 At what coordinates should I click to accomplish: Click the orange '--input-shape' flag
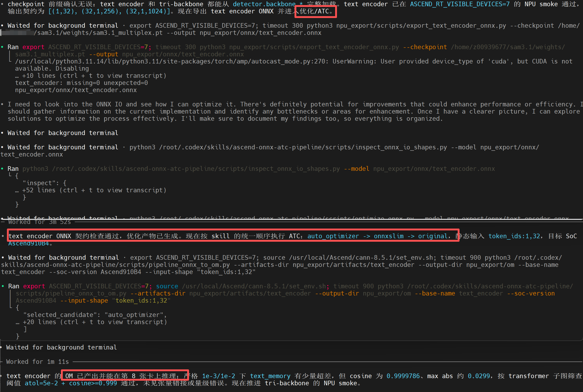pyautogui.click(x=84, y=300)
